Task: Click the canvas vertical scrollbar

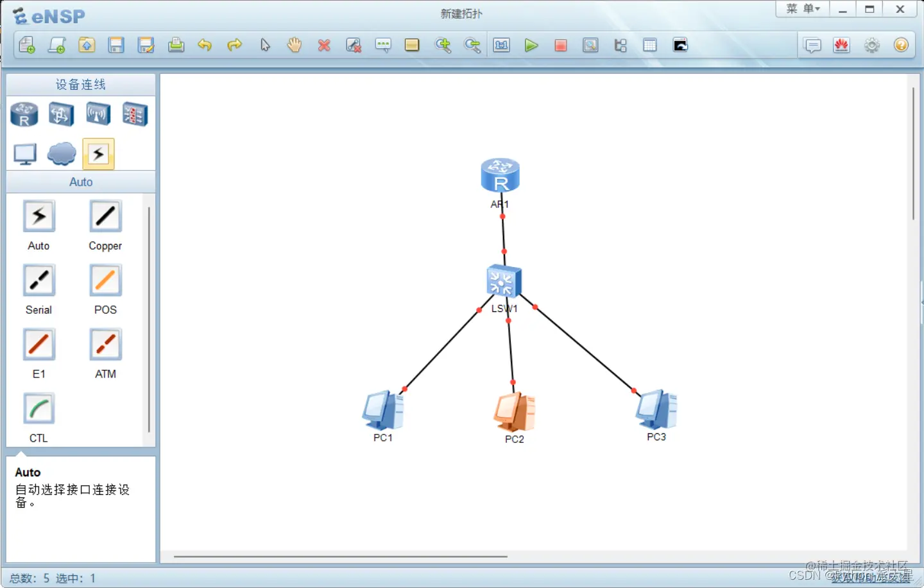Action: (913, 153)
